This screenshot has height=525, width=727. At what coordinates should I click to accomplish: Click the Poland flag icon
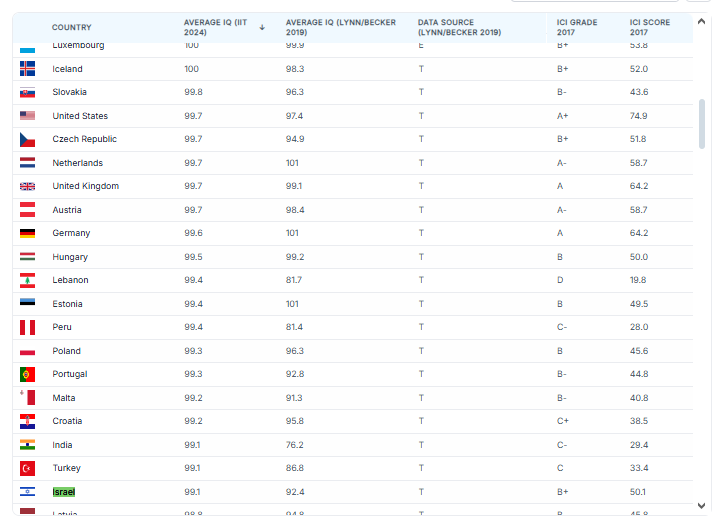tap(27, 351)
